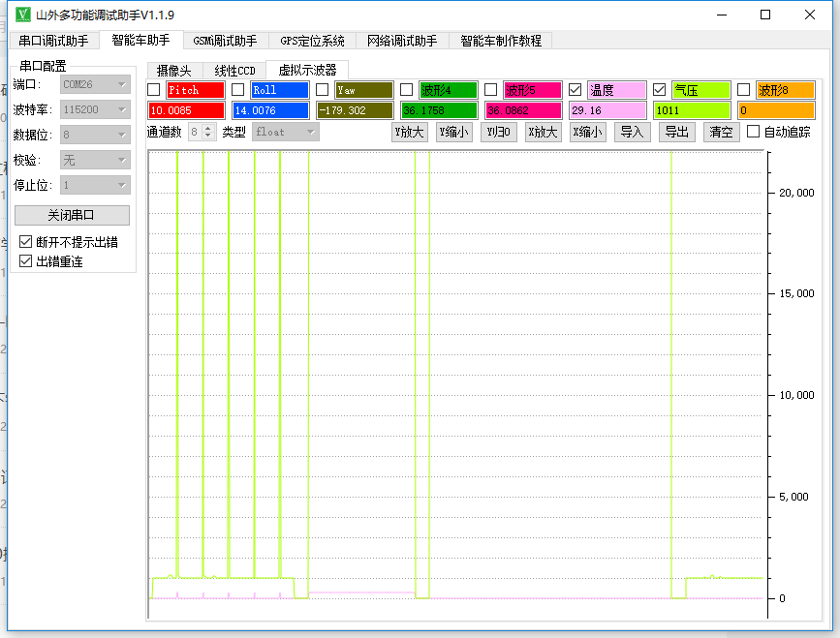This screenshot has height=638, width=840.
Task: Enable the 波形4 channel checkbox
Action: tap(407, 90)
